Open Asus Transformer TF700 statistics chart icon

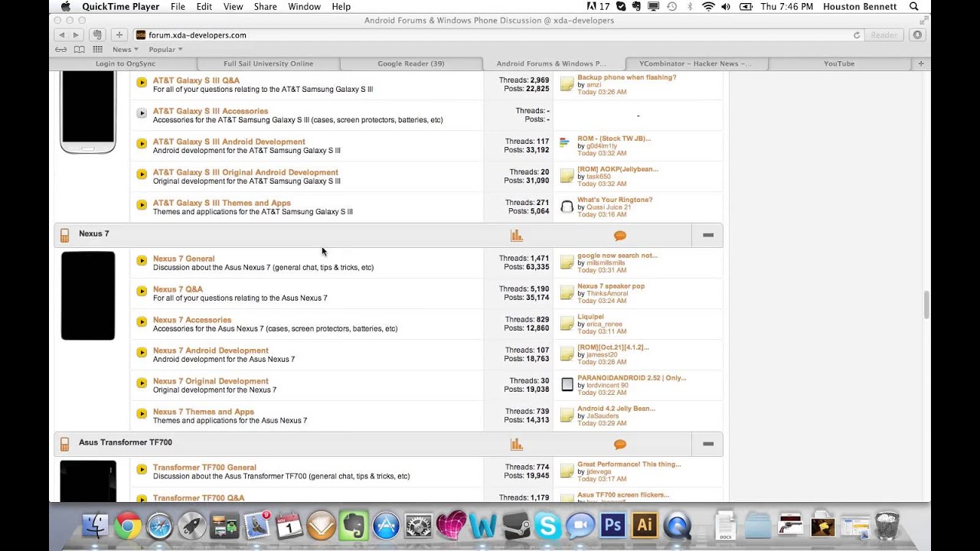click(517, 444)
